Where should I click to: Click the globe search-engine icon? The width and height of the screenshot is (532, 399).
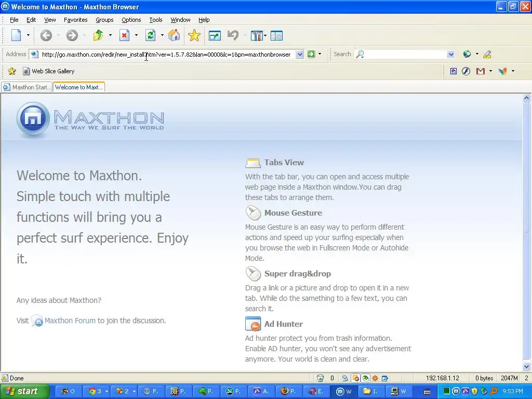click(x=467, y=54)
